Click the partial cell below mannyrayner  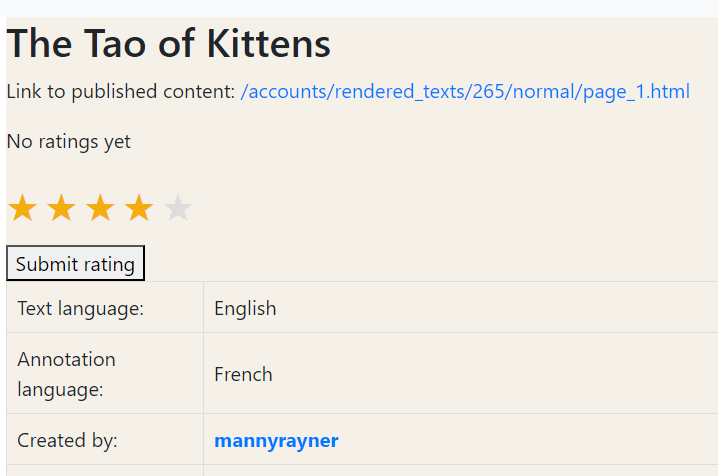pos(460,470)
